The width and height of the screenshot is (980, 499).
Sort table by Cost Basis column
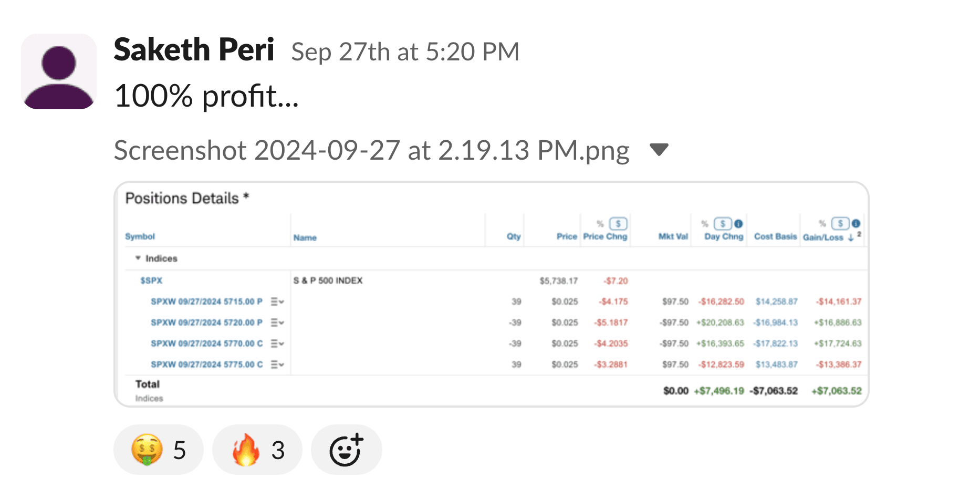coord(775,236)
